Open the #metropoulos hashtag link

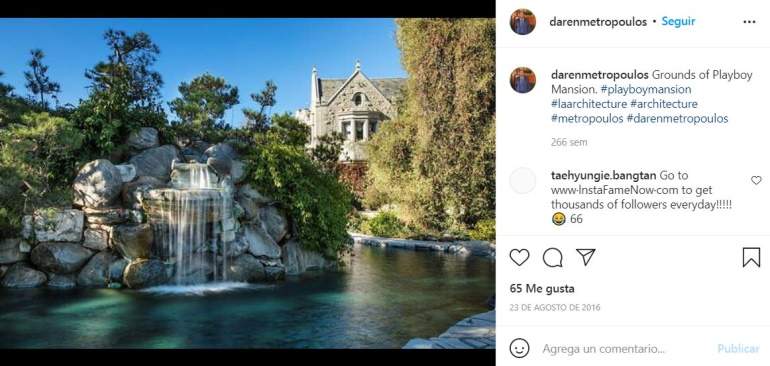click(x=587, y=119)
